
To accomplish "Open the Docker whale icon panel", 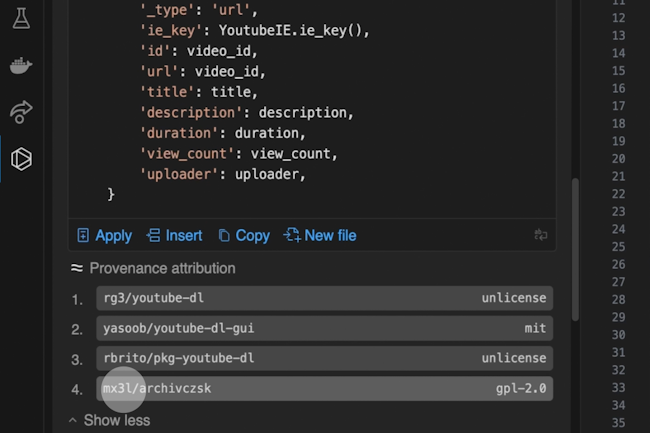I will [x=21, y=66].
